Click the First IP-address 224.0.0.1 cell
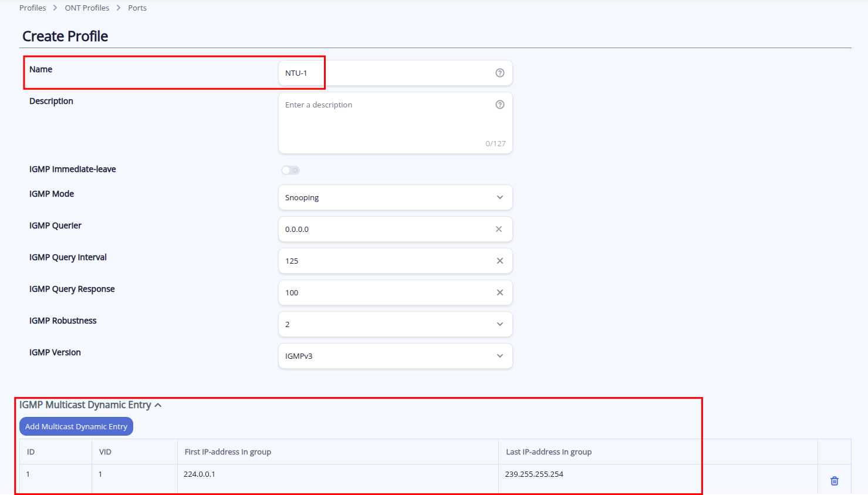The height and width of the screenshot is (495, 868). (x=200, y=474)
